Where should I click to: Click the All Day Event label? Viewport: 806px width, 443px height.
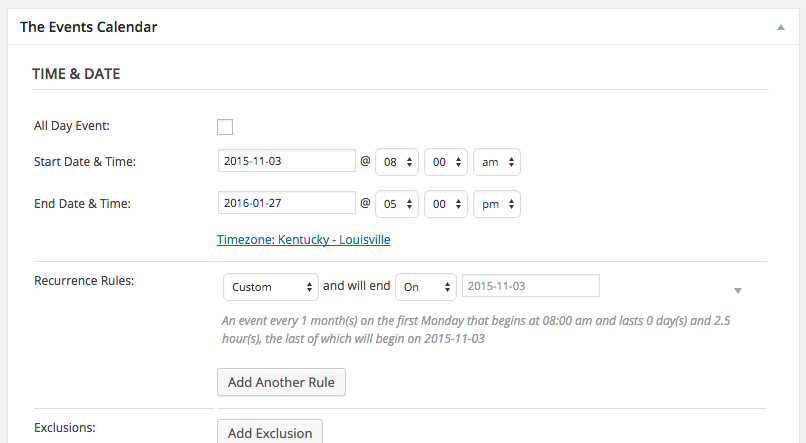(x=72, y=126)
